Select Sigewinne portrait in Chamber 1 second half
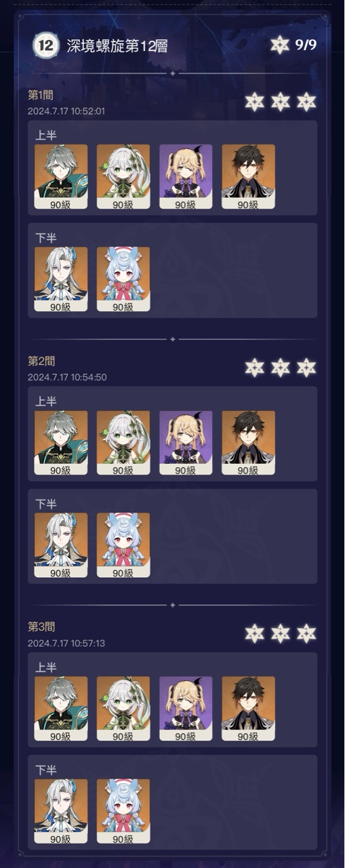 123,279
